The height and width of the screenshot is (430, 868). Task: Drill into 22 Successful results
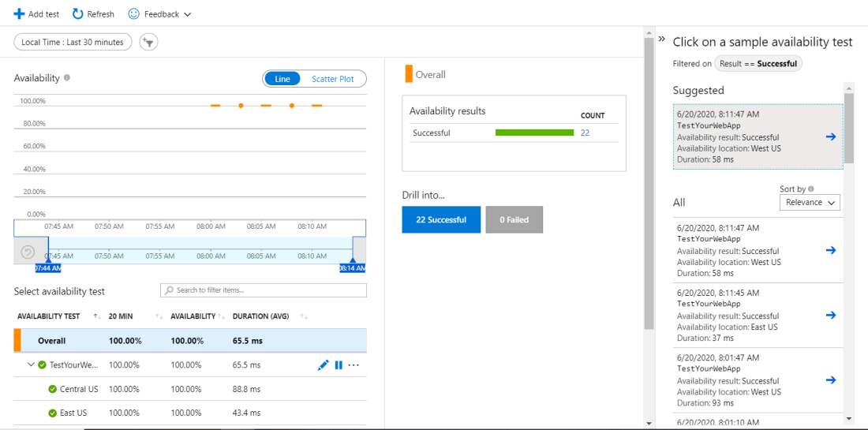coord(440,220)
